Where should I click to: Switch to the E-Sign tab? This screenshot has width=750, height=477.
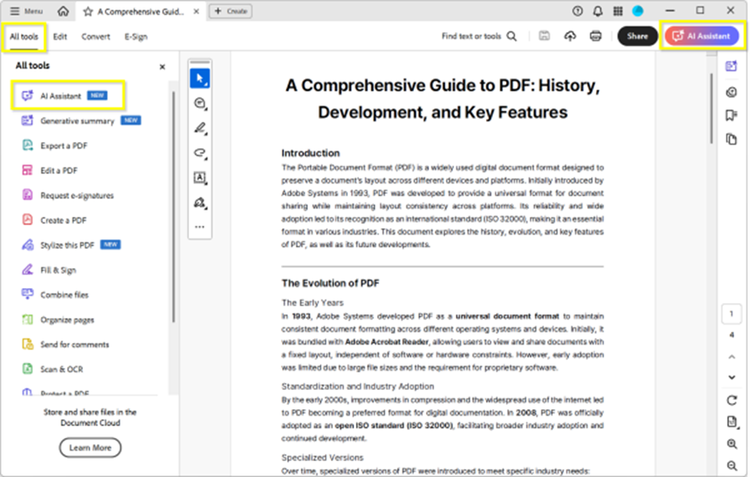(136, 37)
